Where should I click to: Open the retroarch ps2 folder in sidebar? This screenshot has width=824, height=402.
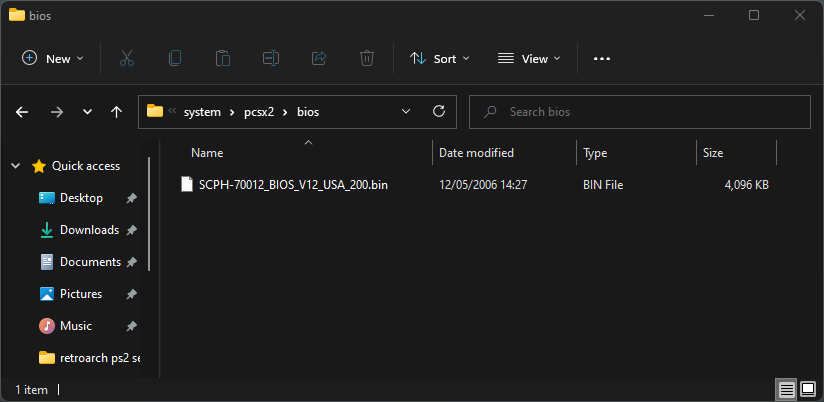click(100, 358)
